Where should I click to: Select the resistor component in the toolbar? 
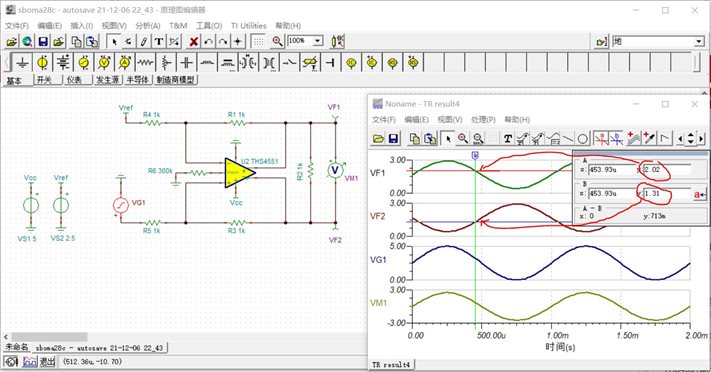click(146, 63)
